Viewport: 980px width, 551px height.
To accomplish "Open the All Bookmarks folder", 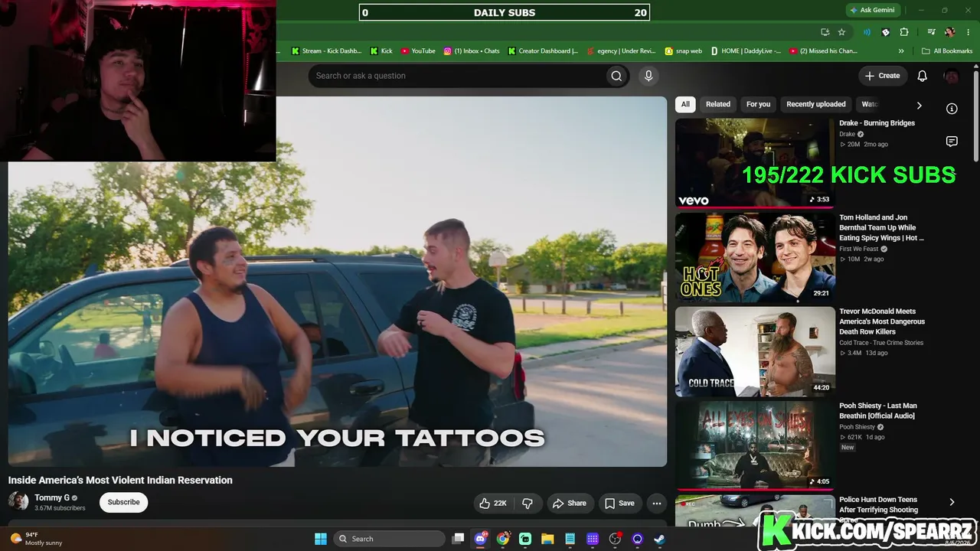I will pos(947,51).
